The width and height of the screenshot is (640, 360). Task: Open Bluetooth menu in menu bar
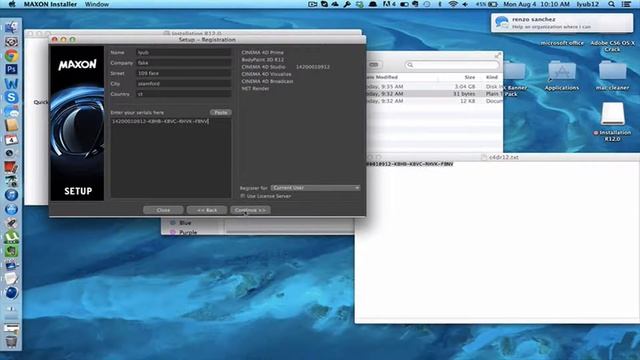[440, 4]
